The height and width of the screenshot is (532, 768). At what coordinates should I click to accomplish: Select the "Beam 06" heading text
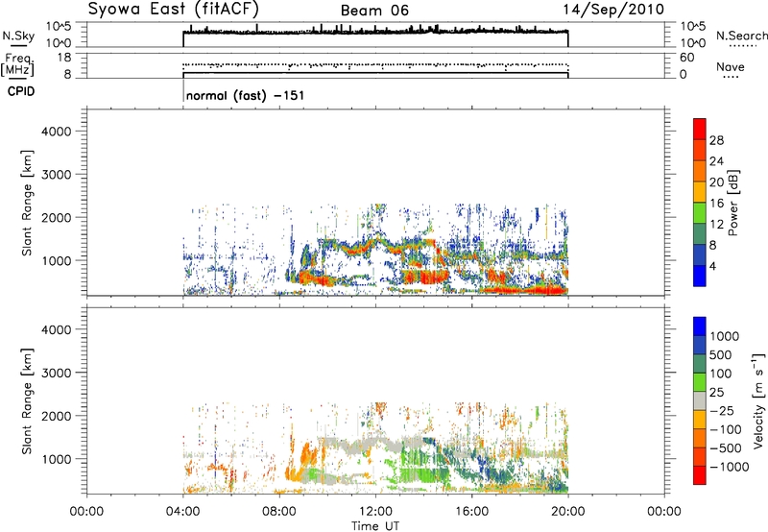[374, 11]
